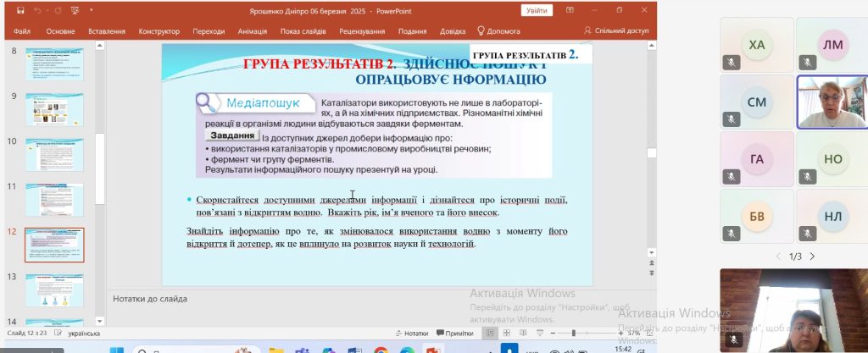Start slideshow from beginning via quick access icon

click(75, 10)
